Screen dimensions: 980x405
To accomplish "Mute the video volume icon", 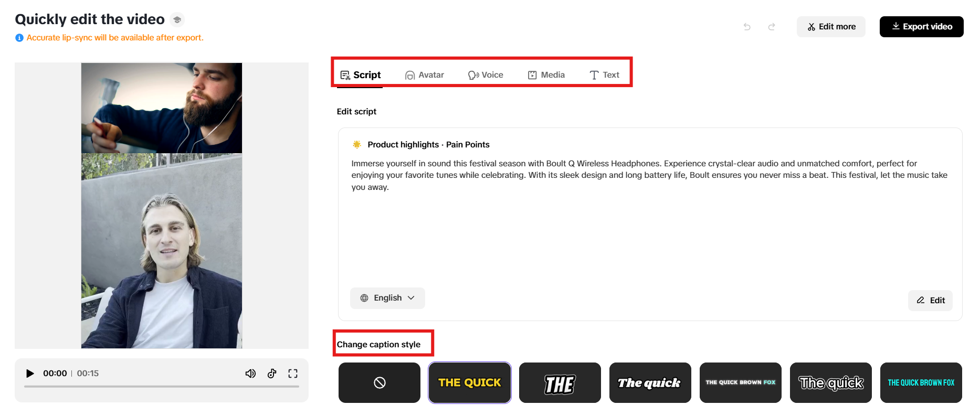I will coord(250,374).
